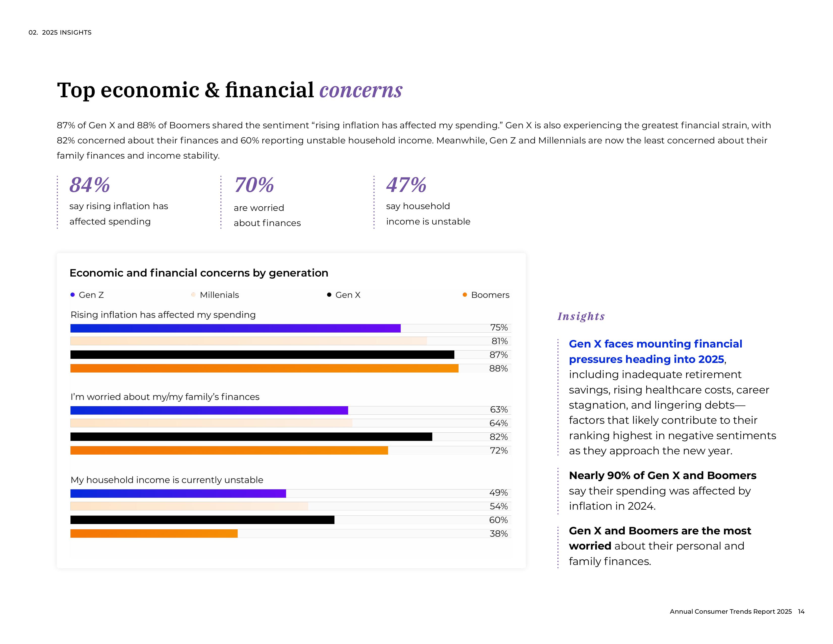Click the Gen X 82% finances bar
This screenshot has height=644, width=833.
251,437
